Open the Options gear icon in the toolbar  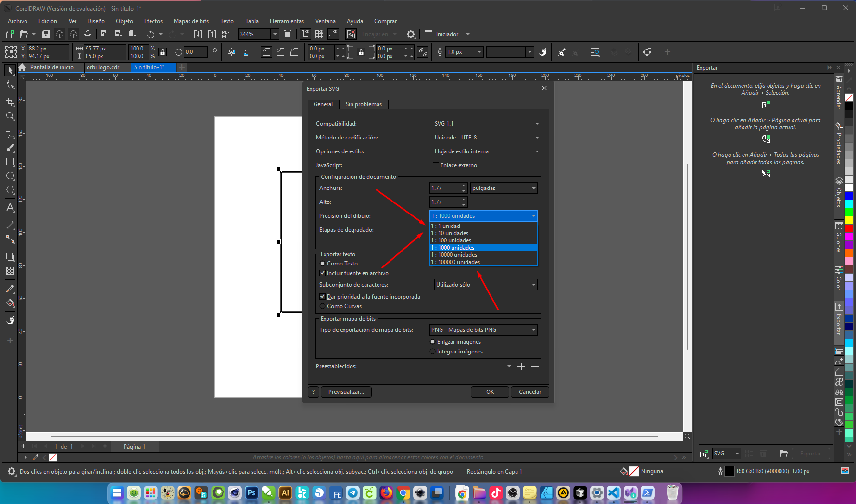tap(411, 34)
